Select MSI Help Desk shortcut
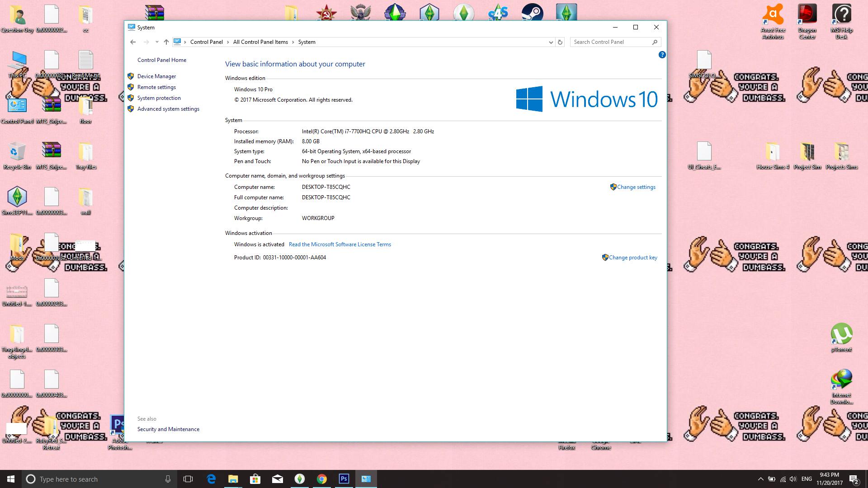Image resolution: width=868 pixels, height=488 pixels. (842, 22)
